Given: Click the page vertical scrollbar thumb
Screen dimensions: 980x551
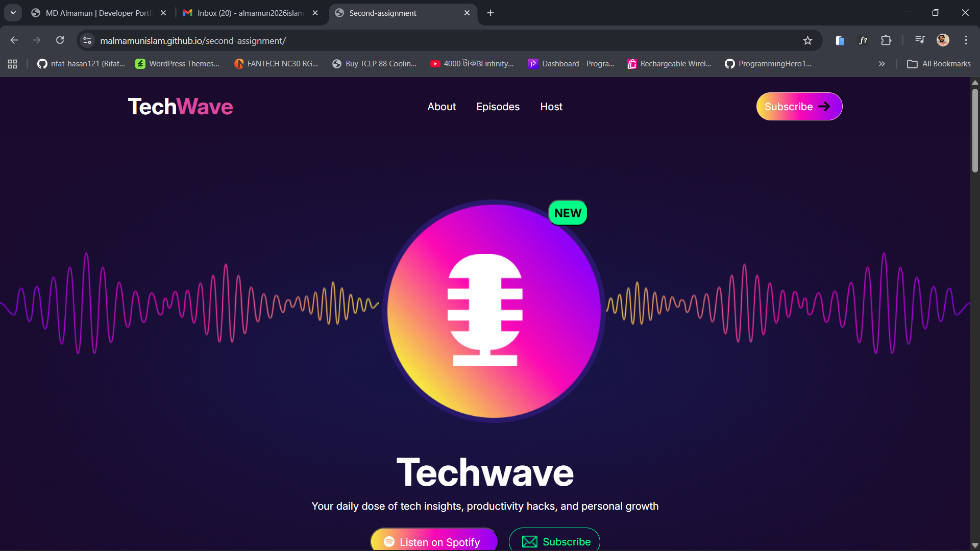Looking at the screenshot, I should pos(975,130).
